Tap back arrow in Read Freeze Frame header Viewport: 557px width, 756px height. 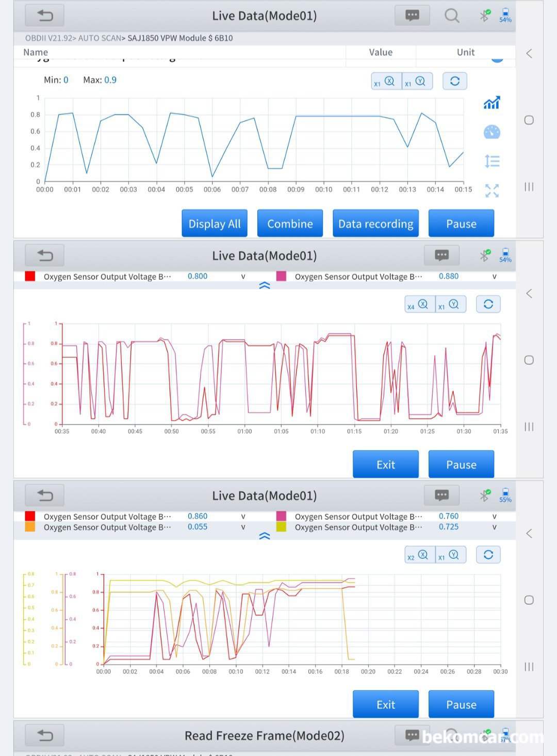(x=45, y=735)
